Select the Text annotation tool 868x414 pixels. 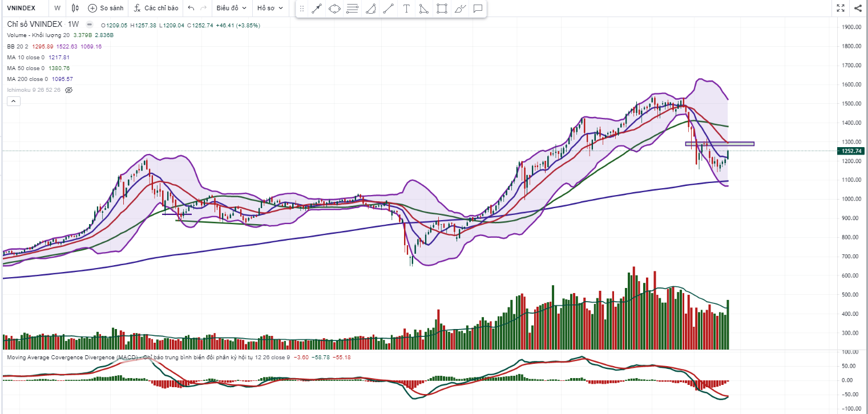click(406, 9)
